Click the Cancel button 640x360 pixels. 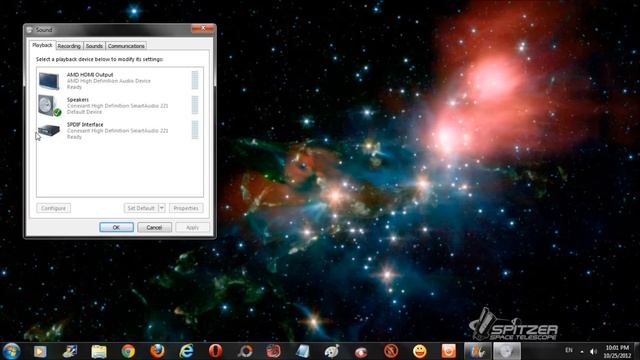point(154,227)
